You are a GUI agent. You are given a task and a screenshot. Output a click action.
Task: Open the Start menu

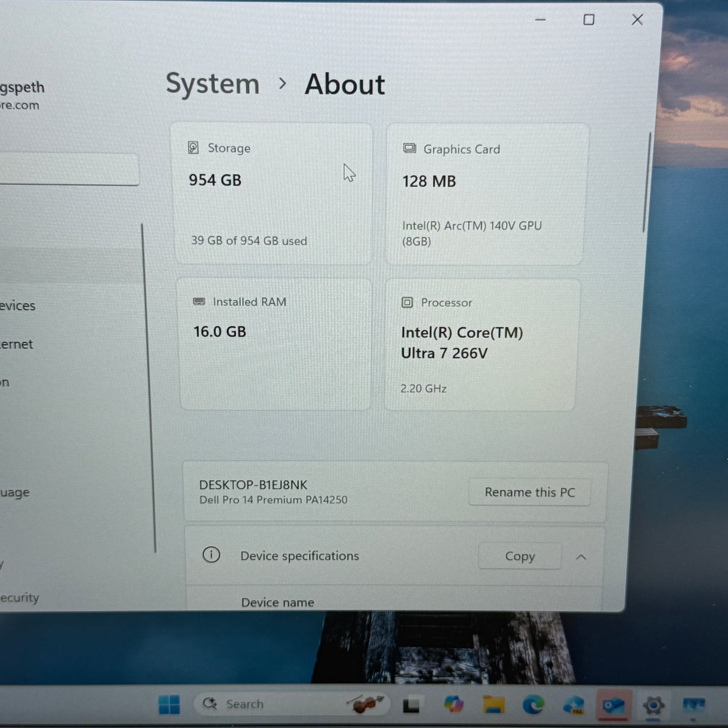tap(170, 704)
